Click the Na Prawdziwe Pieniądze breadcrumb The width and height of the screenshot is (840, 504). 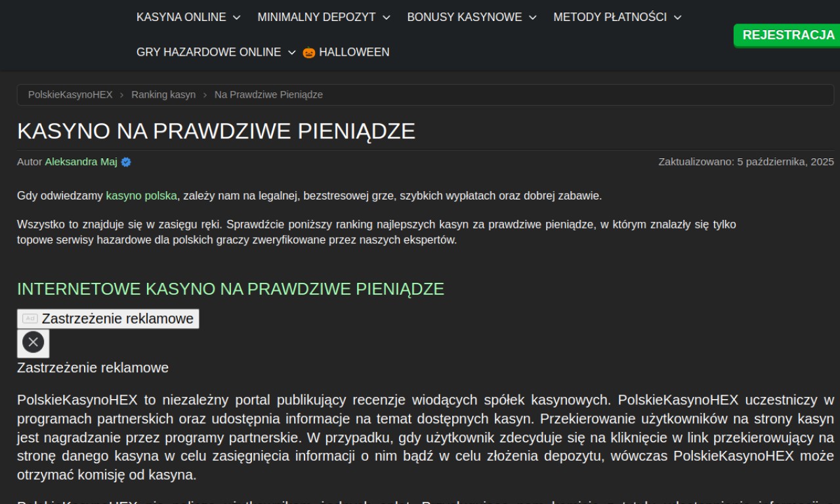pos(268,94)
